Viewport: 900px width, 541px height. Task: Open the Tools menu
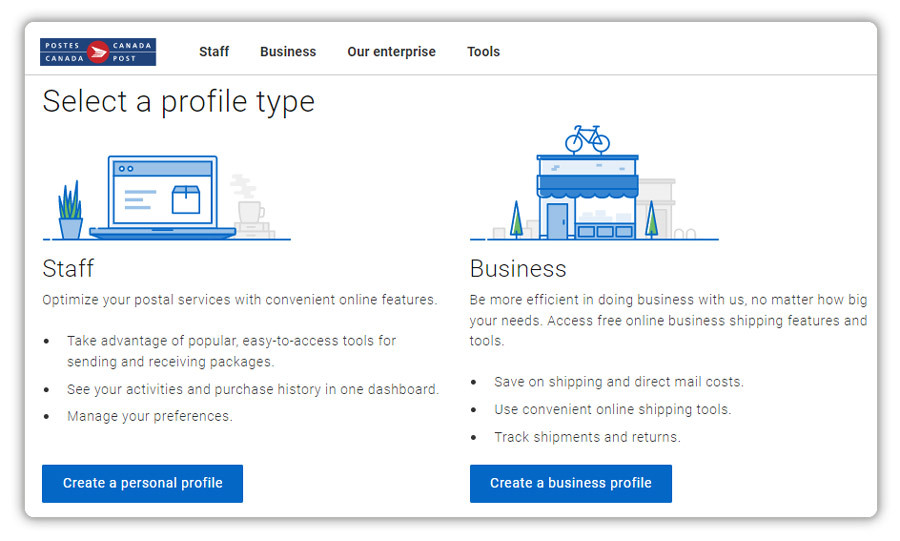point(483,52)
